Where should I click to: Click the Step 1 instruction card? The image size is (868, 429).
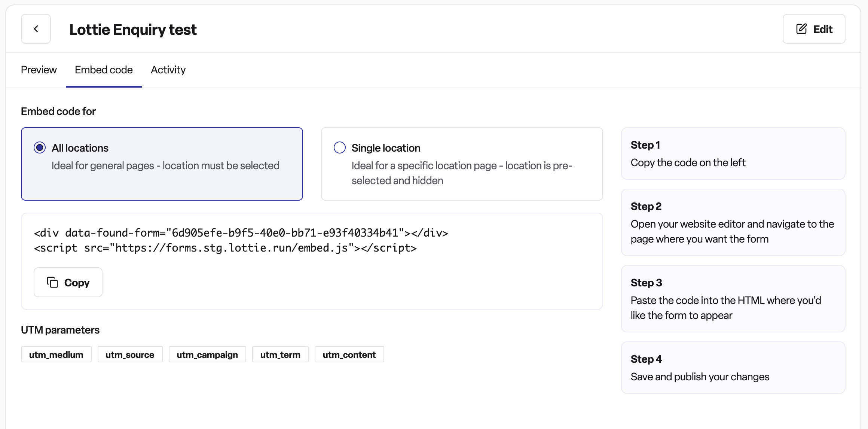click(x=733, y=153)
